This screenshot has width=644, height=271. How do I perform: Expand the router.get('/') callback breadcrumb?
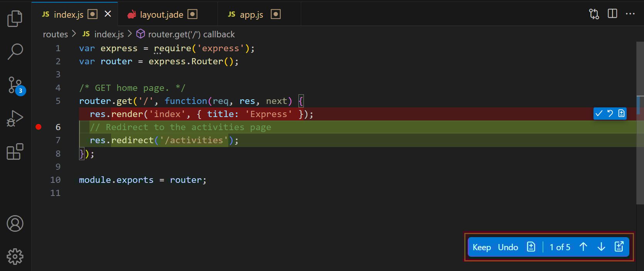191,34
